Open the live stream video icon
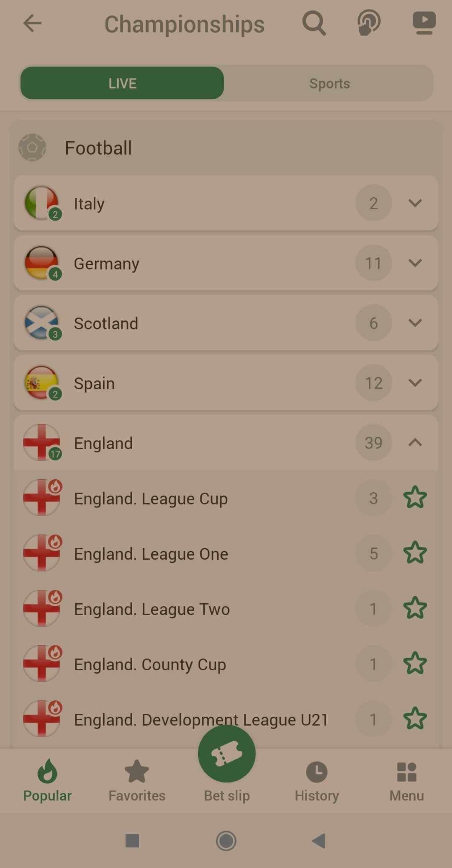The image size is (452, 868). pyautogui.click(x=424, y=23)
